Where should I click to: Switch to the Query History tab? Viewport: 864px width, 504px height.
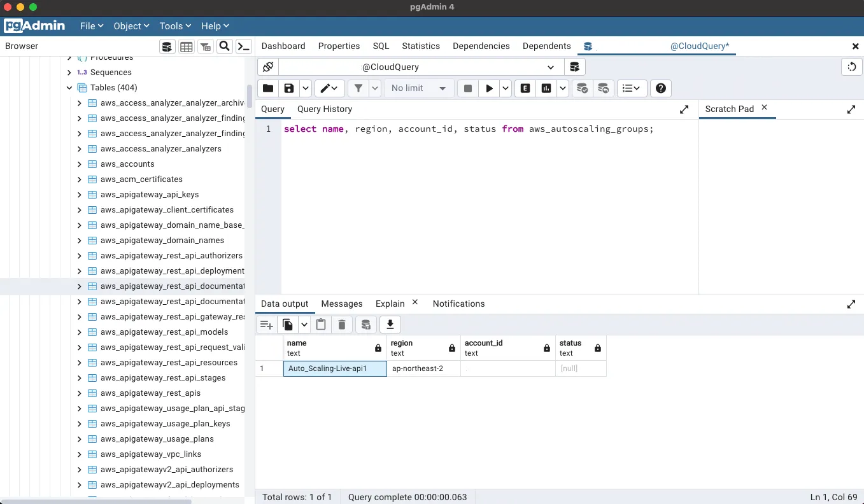[324, 109]
